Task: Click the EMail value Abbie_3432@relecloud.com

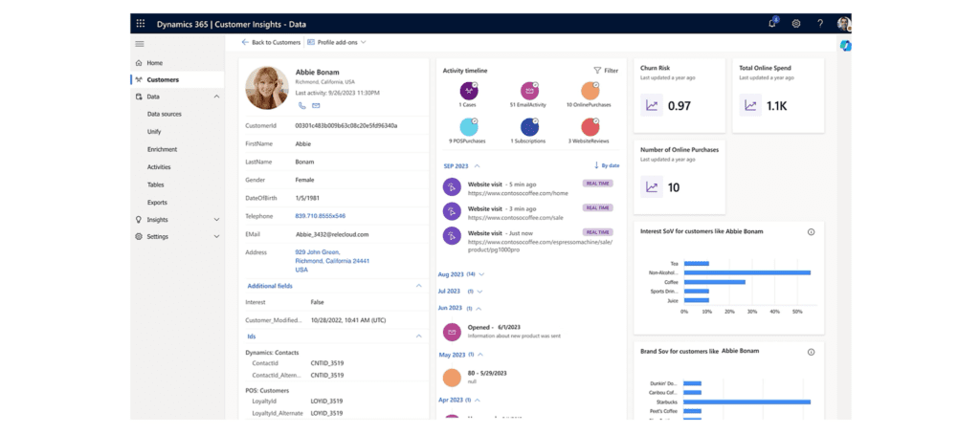Action: tap(332, 234)
